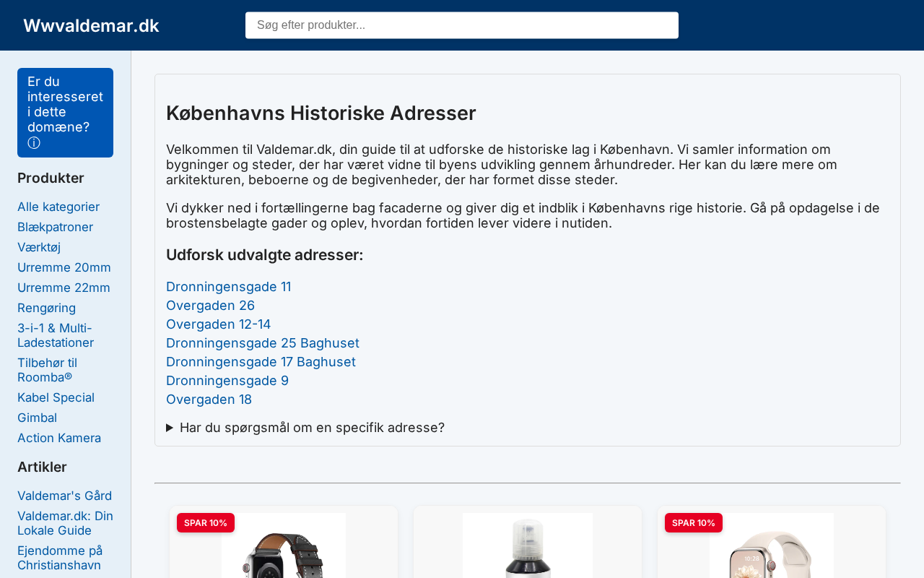Focus the product search field
Viewport: 924px width, 578px height.
(x=462, y=25)
